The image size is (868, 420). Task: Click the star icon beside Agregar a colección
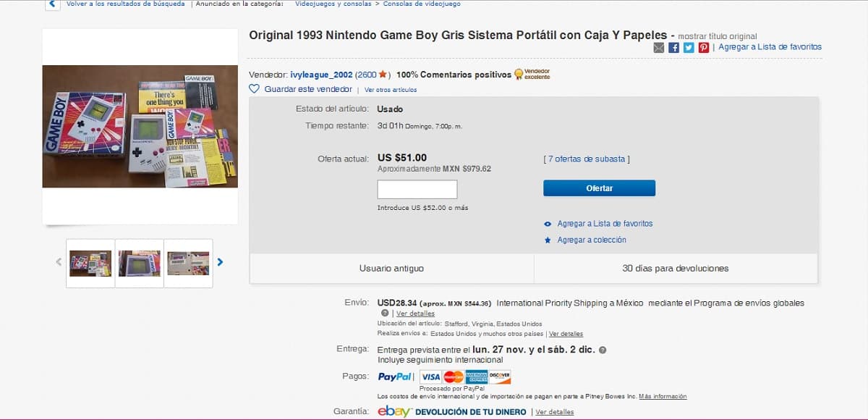pos(548,240)
